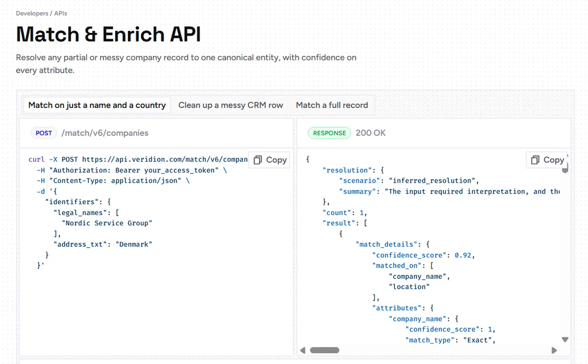This screenshot has height=364, width=588.
Task: Click the response horizontal scrollbar left arrow
Action: point(303,350)
